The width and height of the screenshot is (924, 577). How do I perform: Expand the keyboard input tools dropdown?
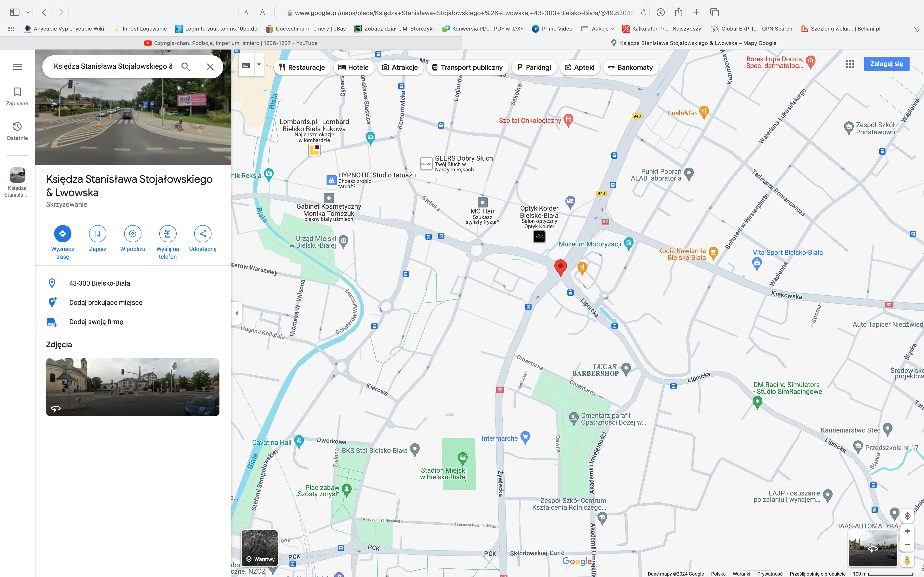[x=259, y=65]
